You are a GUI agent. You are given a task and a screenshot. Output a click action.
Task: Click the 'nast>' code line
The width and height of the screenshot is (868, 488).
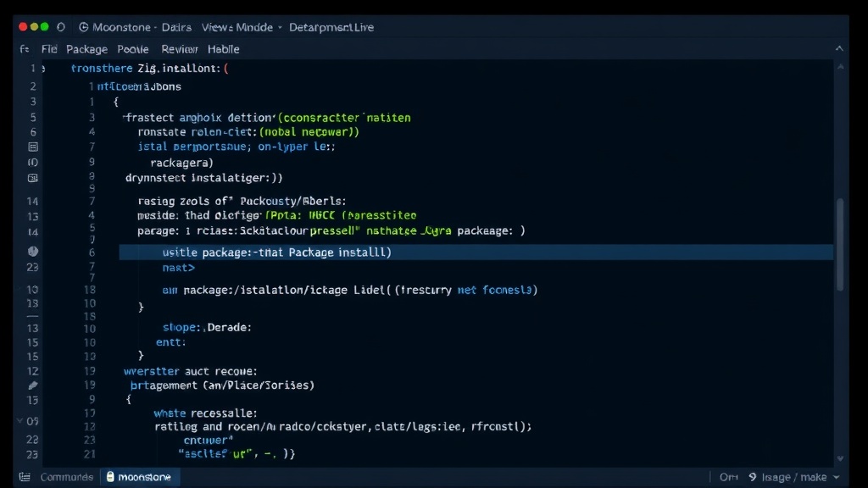[x=178, y=268]
